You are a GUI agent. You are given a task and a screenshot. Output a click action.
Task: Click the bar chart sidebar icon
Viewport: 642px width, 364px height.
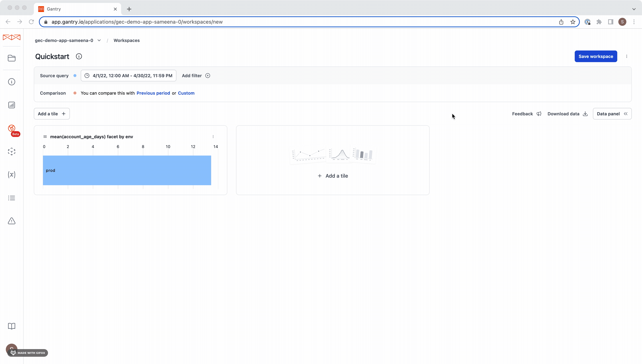click(11, 105)
